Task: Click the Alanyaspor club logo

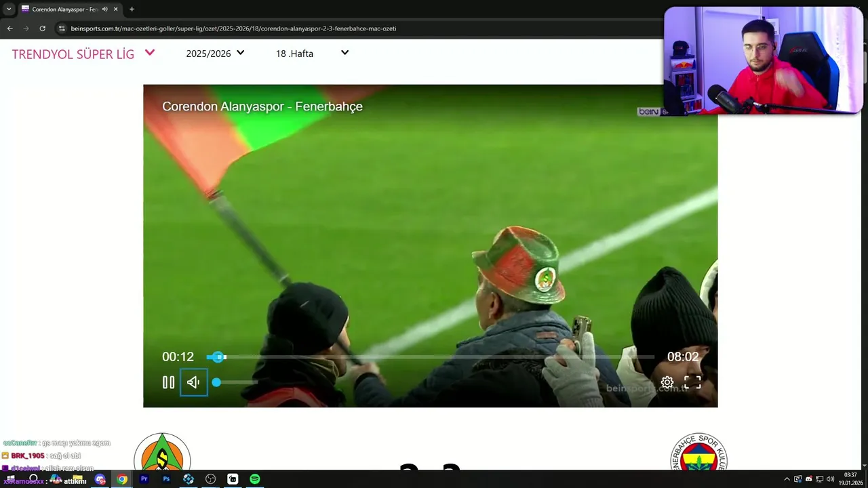Action: click(x=162, y=452)
